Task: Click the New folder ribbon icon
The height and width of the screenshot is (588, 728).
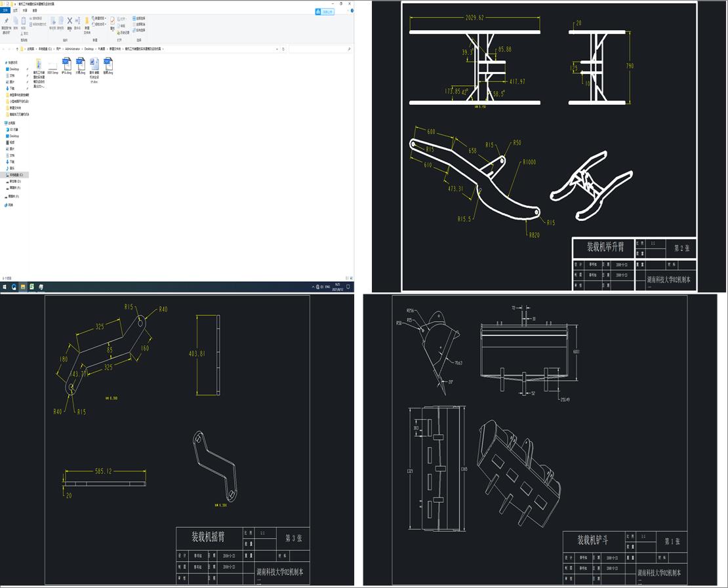Action: (87, 21)
